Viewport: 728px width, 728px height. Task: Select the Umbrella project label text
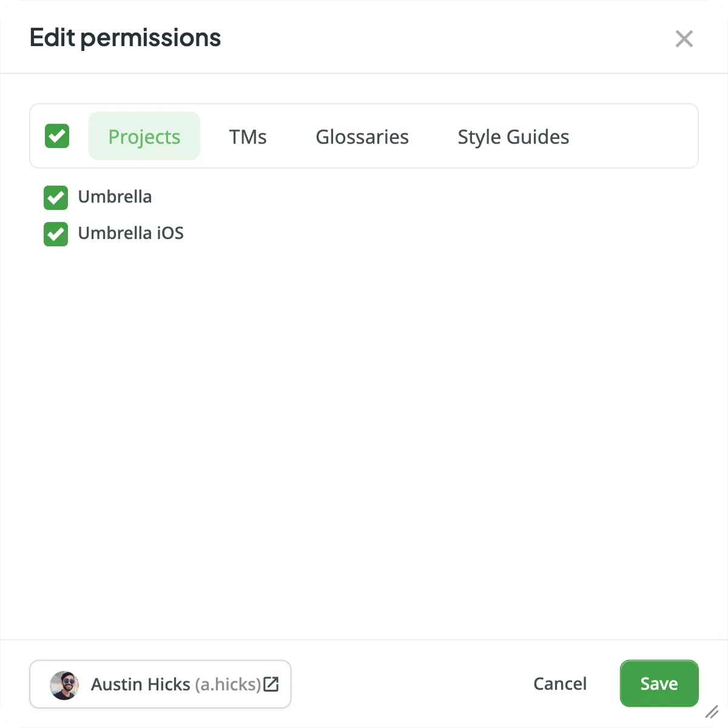[114, 197]
